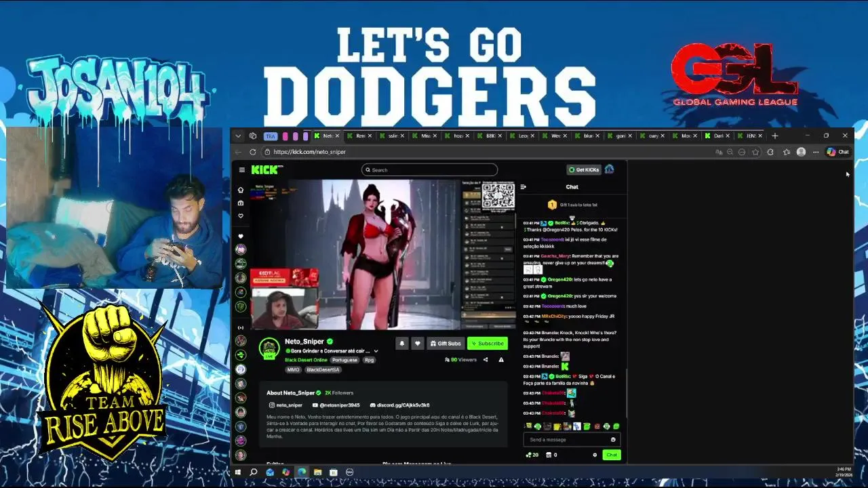Image resolution: width=868 pixels, height=488 pixels.
Task: Click the Gift 1 sub to take 1st banner
Action: pyautogui.click(x=572, y=205)
